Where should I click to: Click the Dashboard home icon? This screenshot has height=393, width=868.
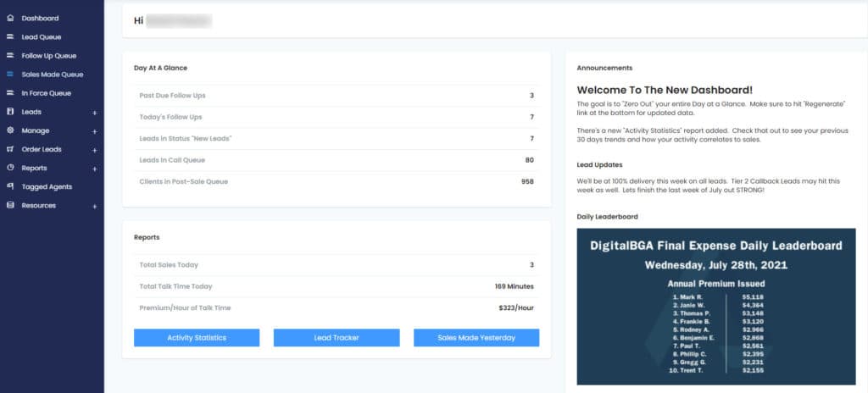[x=10, y=19]
